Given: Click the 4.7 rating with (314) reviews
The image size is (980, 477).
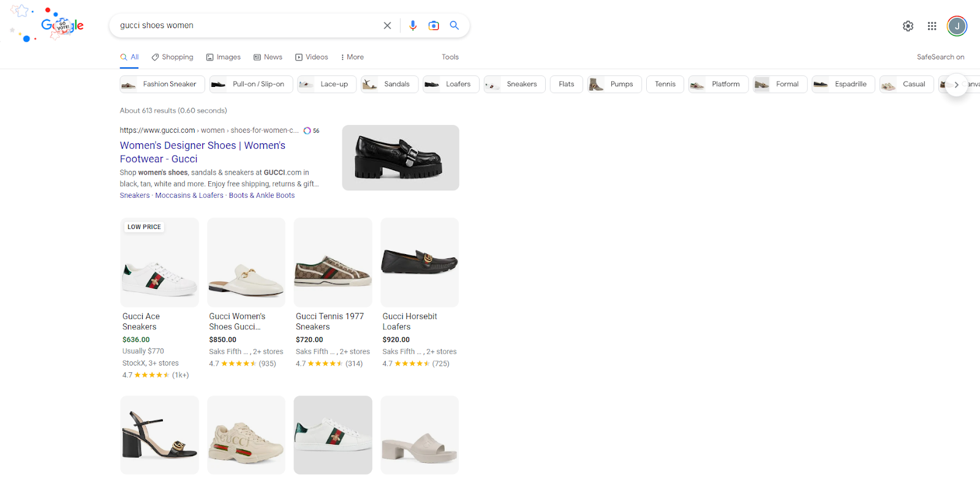Looking at the screenshot, I should 330,364.
